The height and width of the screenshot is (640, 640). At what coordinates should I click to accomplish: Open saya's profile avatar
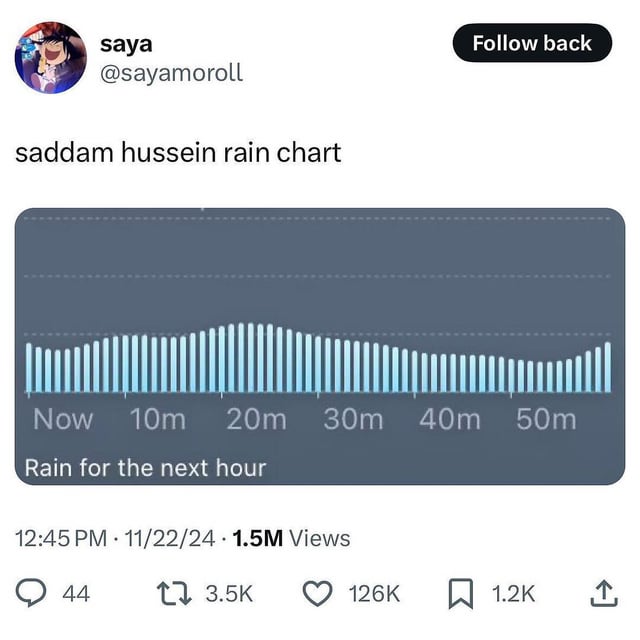pyautogui.click(x=50, y=57)
